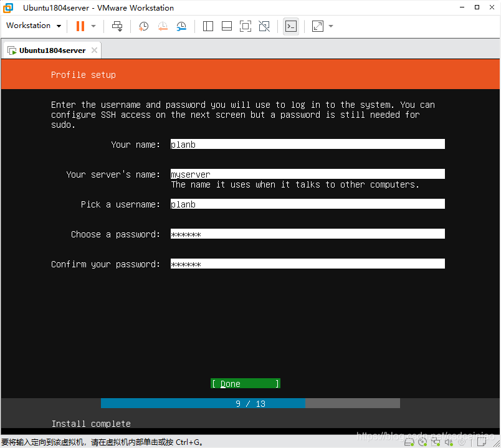Click the hard disk status icon

[x=409, y=442]
